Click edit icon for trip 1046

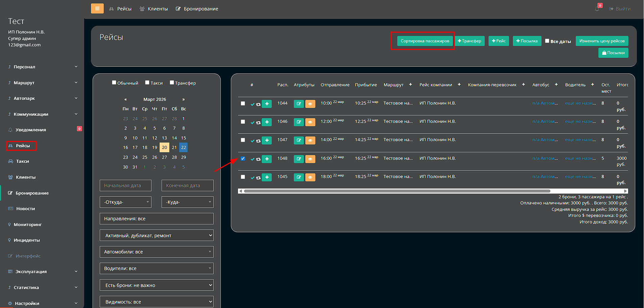point(299,122)
